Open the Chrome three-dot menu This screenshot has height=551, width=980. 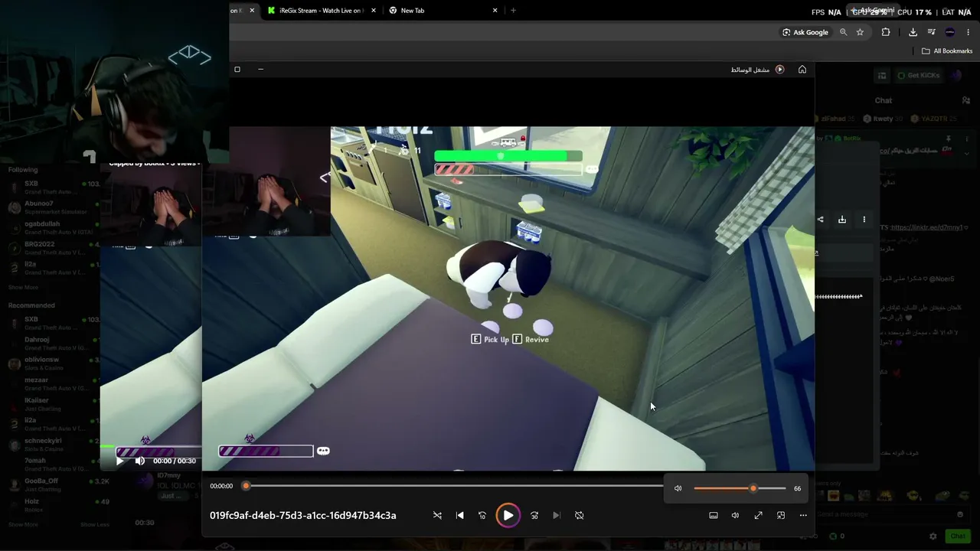(x=969, y=32)
